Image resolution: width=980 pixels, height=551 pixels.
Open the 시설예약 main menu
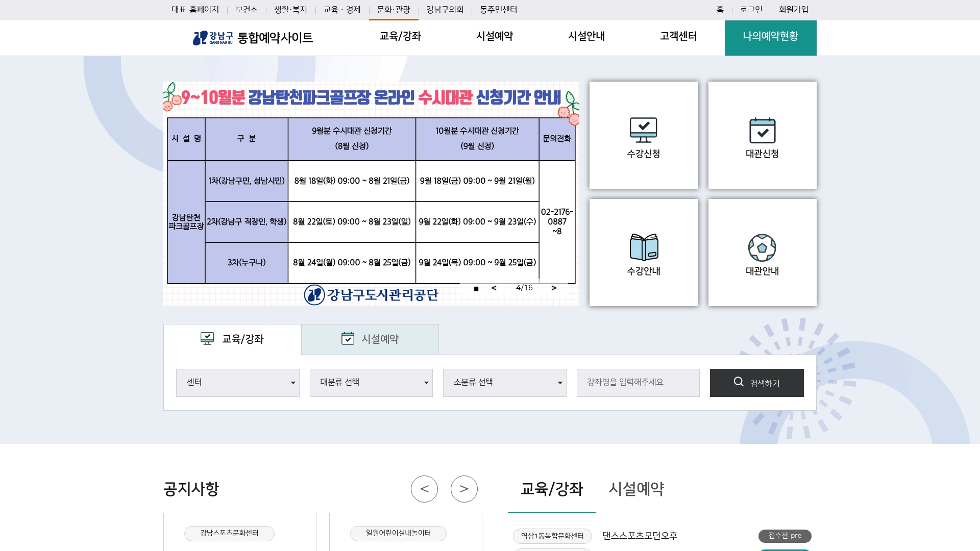pos(495,36)
